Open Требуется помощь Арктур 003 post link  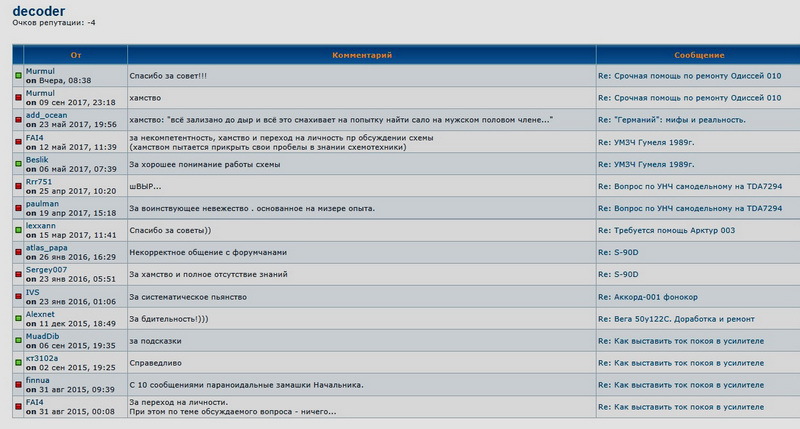point(666,230)
